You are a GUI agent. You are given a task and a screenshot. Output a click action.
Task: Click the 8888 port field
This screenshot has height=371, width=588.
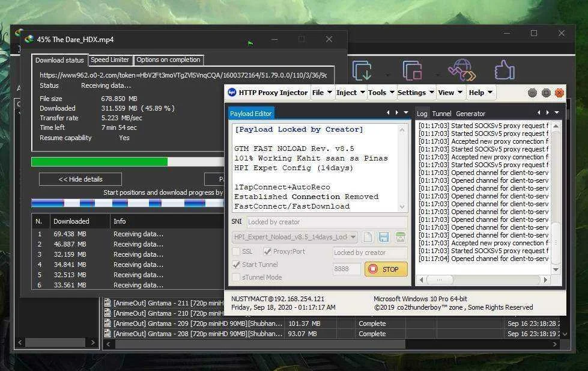[x=347, y=269]
